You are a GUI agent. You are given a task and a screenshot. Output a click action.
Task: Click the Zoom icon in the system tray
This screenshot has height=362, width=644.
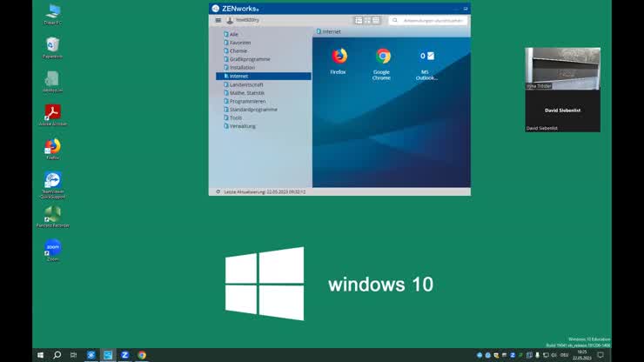(x=513, y=355)
